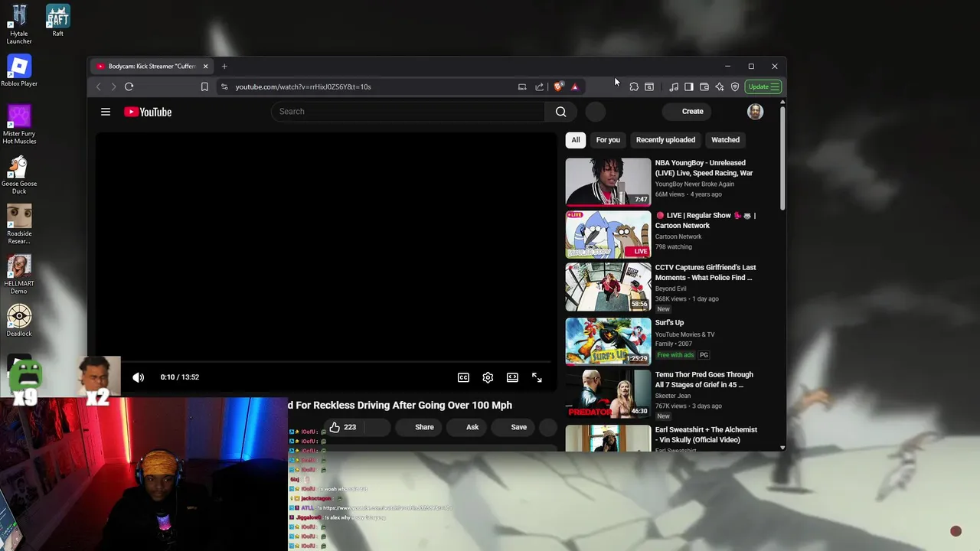Screen dimensions: 980x551
Task: Toggle closed captions on the video
Action: click(463, 377)
